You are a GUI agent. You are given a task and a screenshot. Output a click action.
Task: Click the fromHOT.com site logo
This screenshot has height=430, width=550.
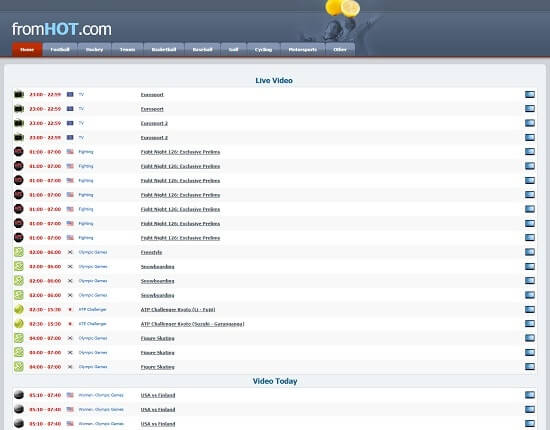(x=62, y=29)
